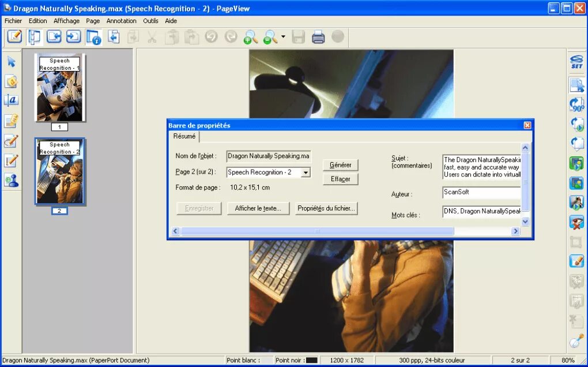The image size is (588, 367).
Task: Select the blue arrow pointer tool
Action: (x=12, y=62)
